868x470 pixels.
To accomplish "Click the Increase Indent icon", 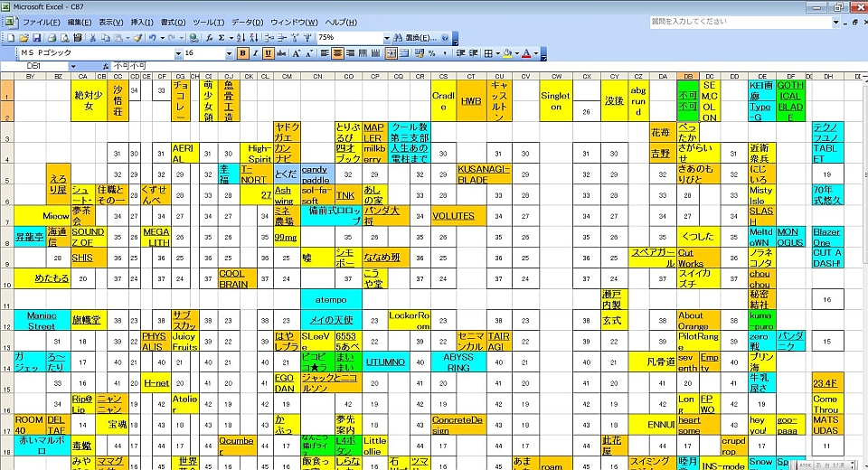I will [x=473, y=53].
